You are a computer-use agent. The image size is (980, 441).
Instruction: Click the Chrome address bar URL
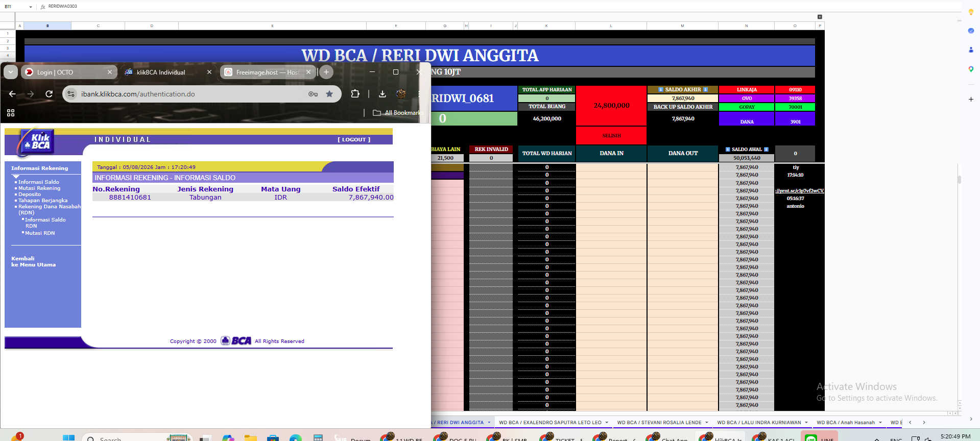[x=138, y=94]
